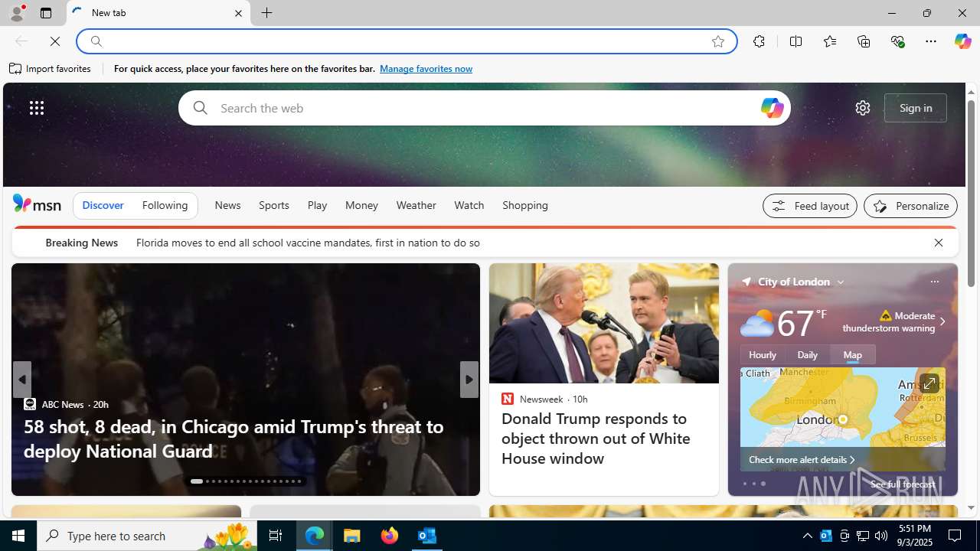980x551 pixels.
Task: Open the Edge profile icon
Action: pyautogui.click(x=16, y=13)
